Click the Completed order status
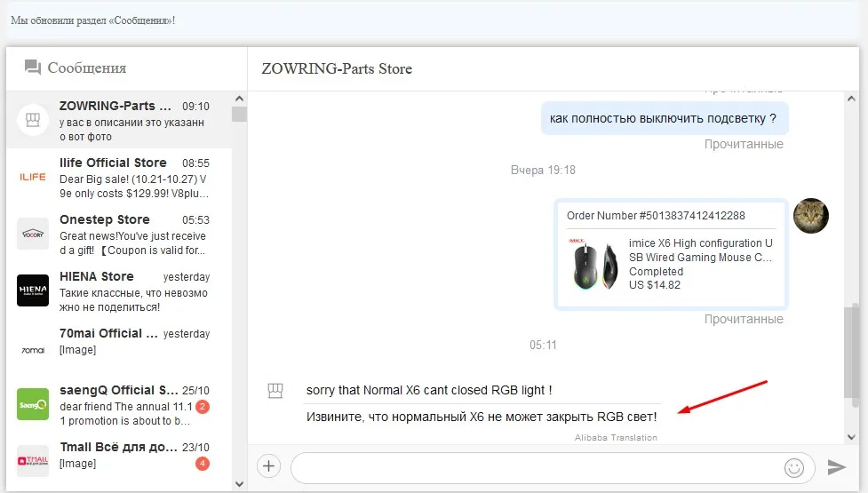This screenshot has width=868, height=493. click(656, 271)
